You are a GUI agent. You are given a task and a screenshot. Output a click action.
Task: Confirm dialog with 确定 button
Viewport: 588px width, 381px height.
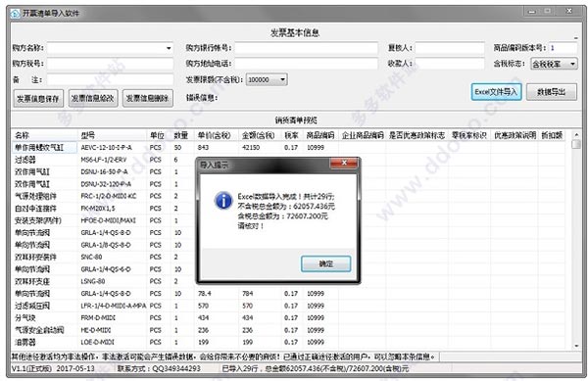tap(326, 263)
